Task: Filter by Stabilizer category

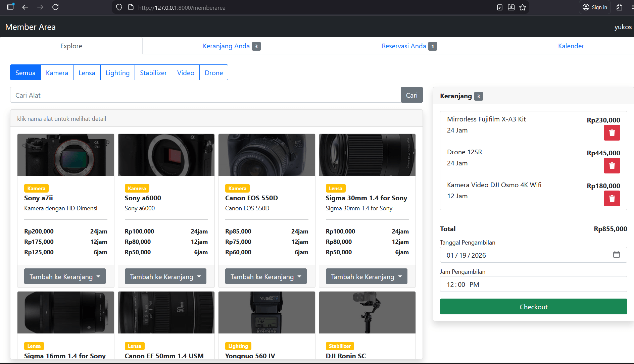Action: pos(153,72)
